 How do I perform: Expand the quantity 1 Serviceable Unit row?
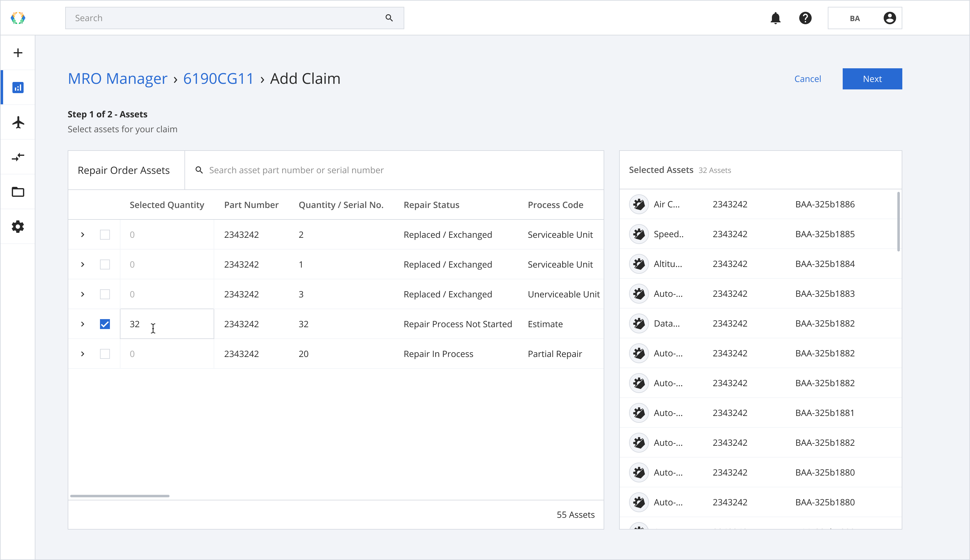[82, 264]
